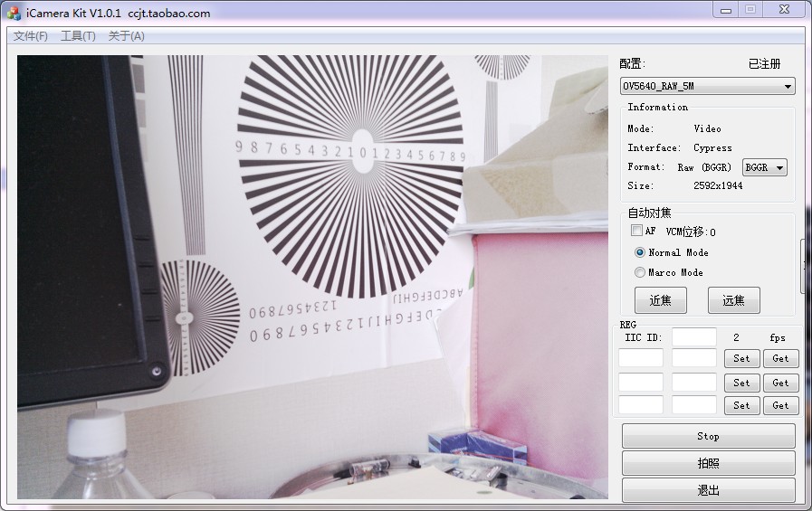Click the iCamera Kit title bar icon

click(x=14, y=14)
